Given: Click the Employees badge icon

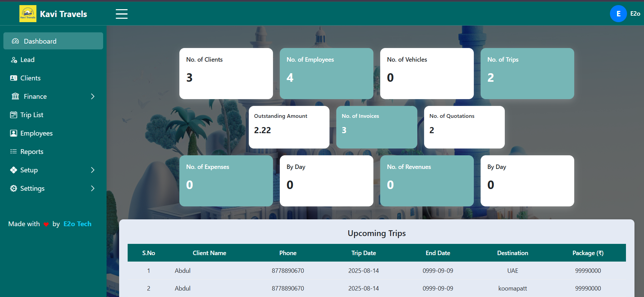Looking at the screenshot, I should pyautogui.click(x=14, y=133).
